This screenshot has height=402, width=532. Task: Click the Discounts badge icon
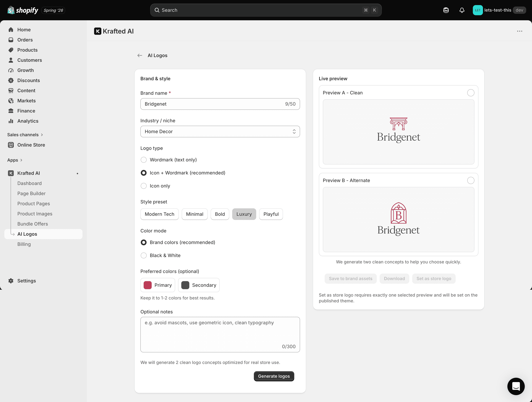click(x=11, y=80)
